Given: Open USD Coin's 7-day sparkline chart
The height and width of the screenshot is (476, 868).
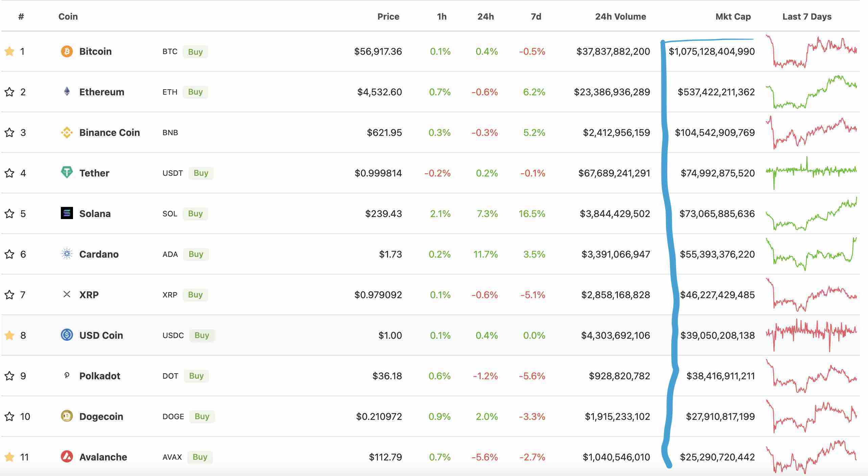Looking at the screenshot, I should pos(811,335).
